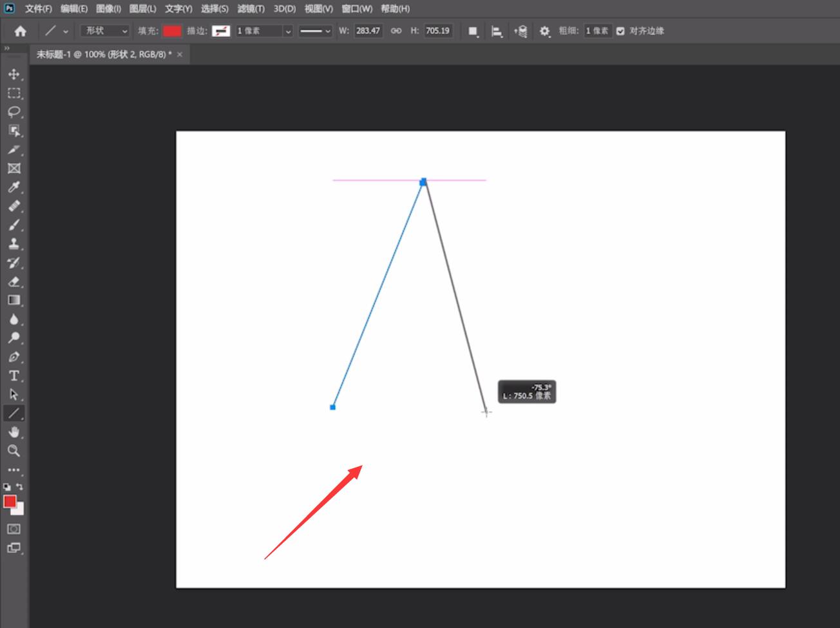Open the 文字(Y) menu
Screen dimensions: 840x628
(x=178, y=8)
